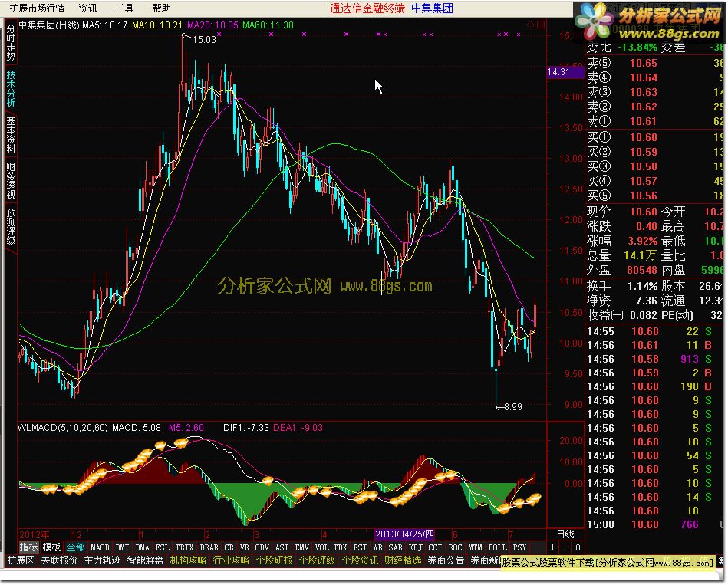Switch indicator to CCI

[x=435, y=547]
